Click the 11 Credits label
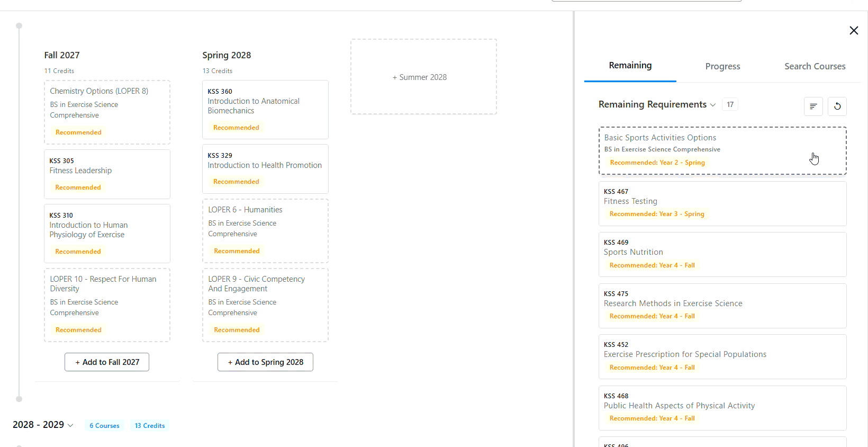Viewport: 868px width, 447px height. (59, 71)
